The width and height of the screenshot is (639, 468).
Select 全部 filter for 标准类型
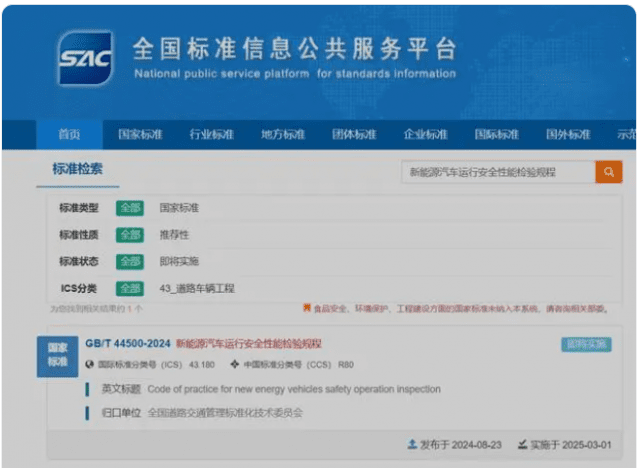(x=130, y=209)
